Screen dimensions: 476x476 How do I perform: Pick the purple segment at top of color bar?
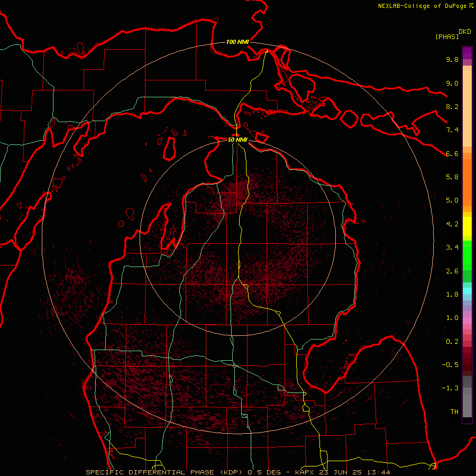coord(467,53)
